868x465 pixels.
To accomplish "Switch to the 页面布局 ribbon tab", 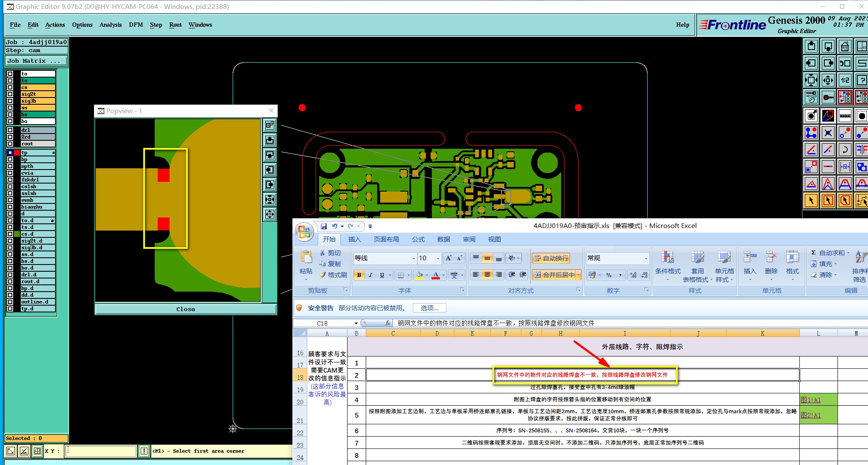I will click(386, 239).
